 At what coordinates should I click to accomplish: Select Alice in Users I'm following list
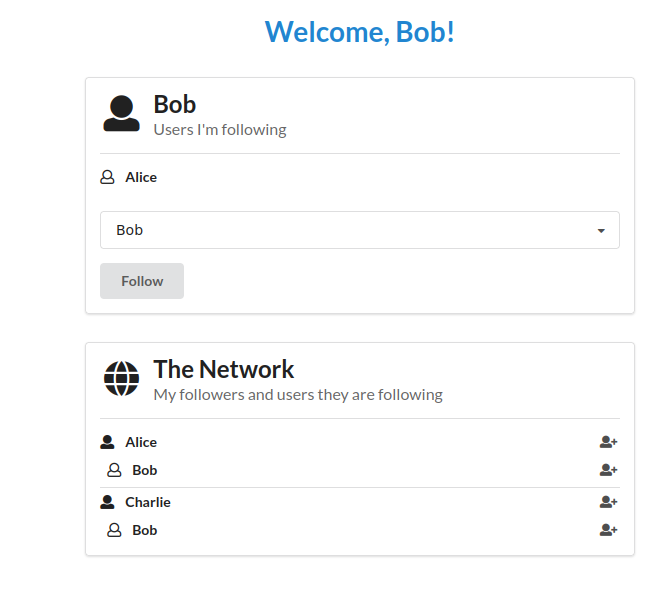coord(141,177)
